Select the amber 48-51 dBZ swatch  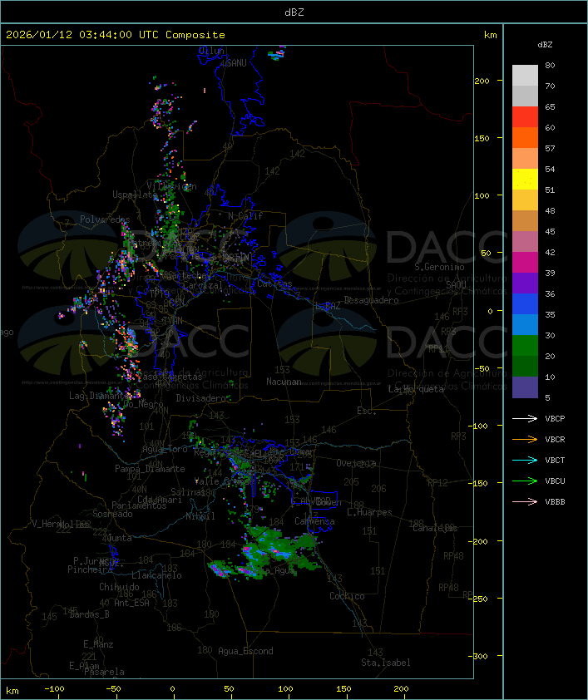(525, 200)
